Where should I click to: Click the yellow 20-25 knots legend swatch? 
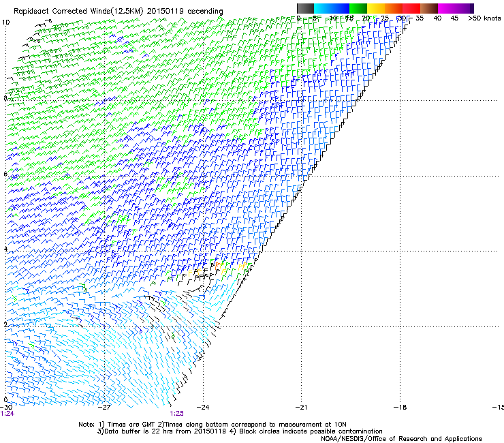point(376,8)
